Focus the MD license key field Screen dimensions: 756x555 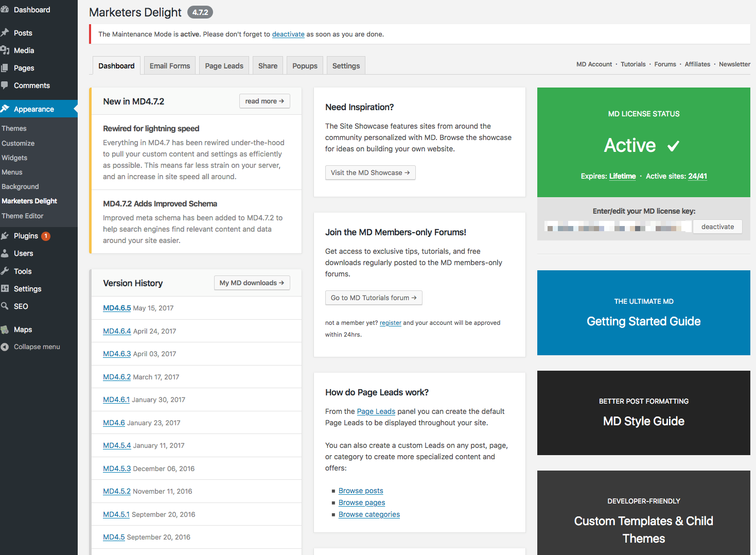[x=618, y=227]
